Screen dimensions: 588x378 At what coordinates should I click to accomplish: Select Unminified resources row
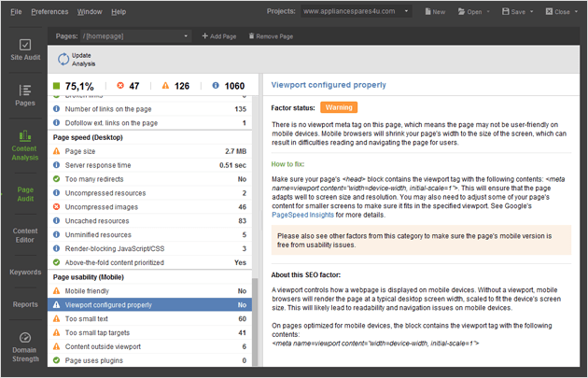tap(149, 234)
